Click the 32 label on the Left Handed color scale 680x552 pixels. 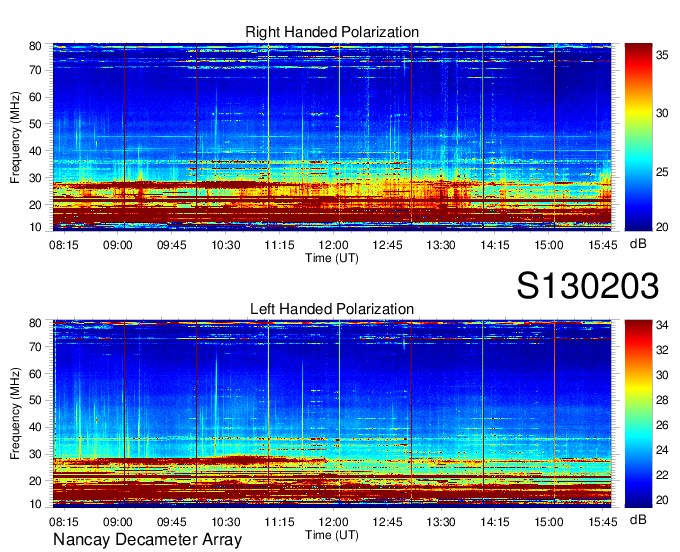[x=662, y=350]
